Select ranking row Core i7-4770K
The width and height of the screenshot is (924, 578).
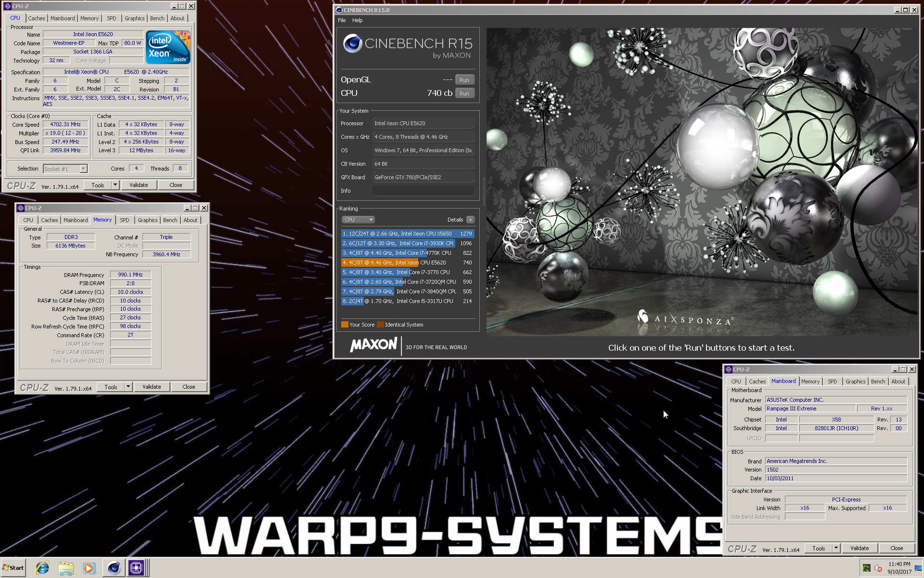(408, 253)
